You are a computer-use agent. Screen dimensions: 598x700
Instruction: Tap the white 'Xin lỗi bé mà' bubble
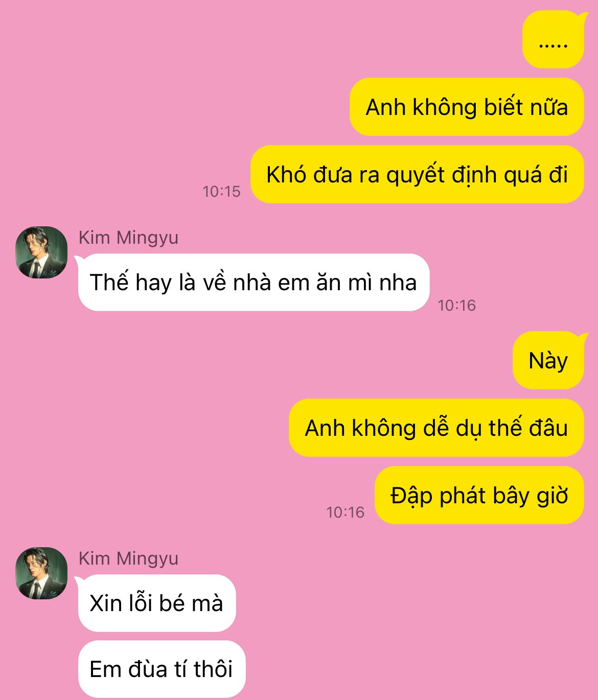pyautogui.click(x=156, y=603)
